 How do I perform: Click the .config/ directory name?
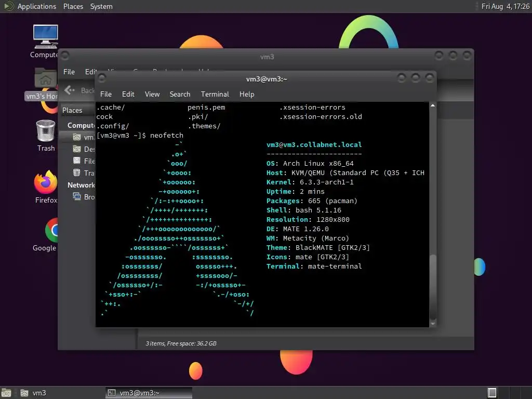pos(113,126)
